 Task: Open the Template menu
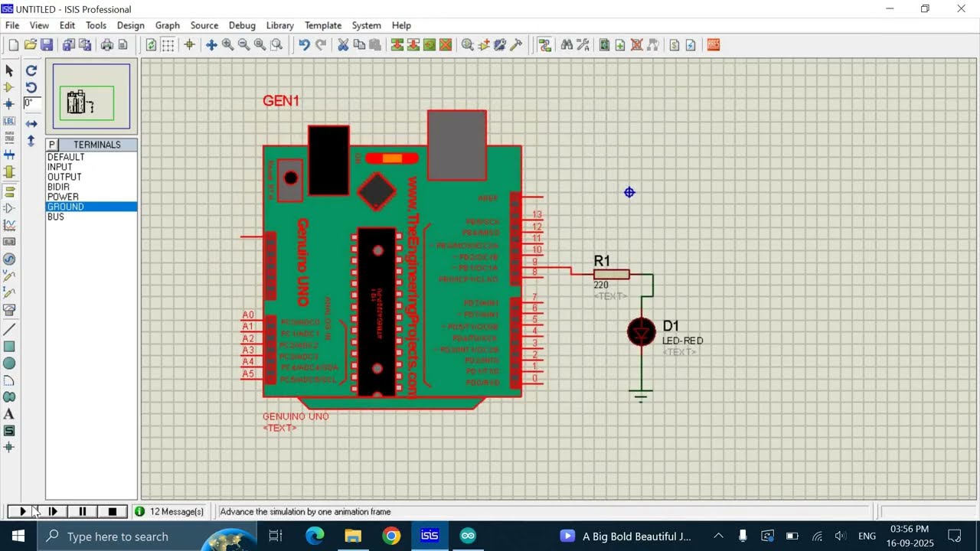[323, 25]
